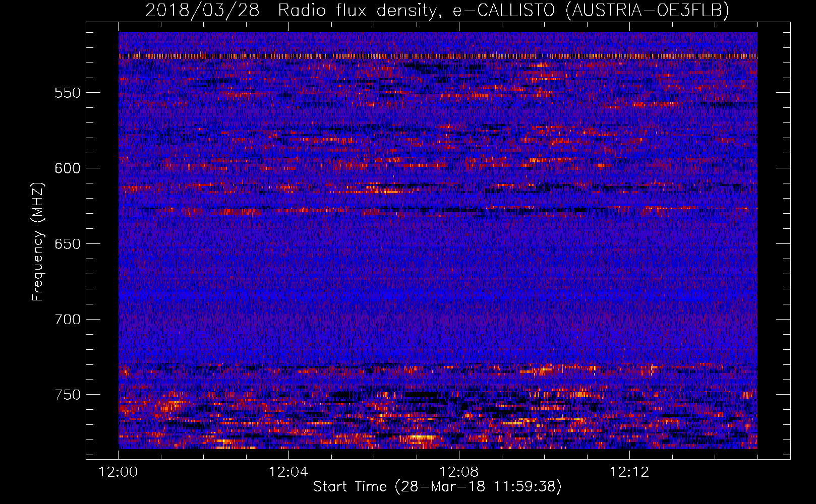Click the 600 frequency tick label

click(x=68, y=168)
